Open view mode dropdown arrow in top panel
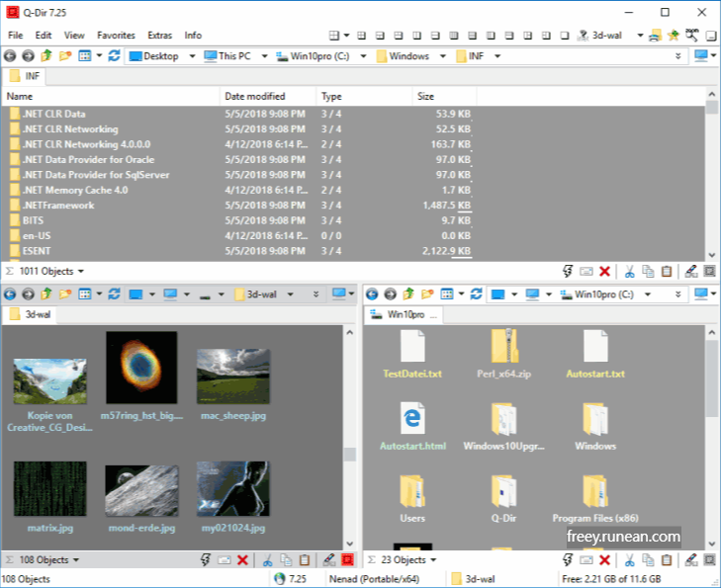This screenshot has width=721, height=588. pos(99,56)
